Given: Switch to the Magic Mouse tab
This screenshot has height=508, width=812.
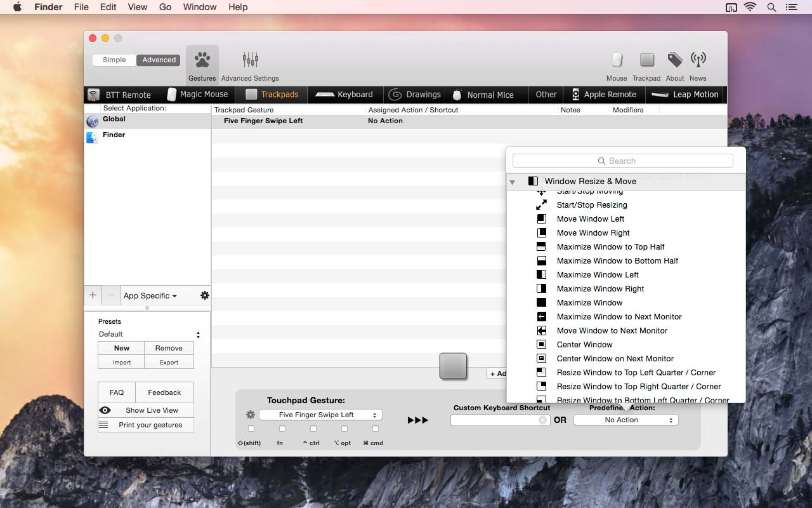Looking at the screenshot, I should (x=197, y=95).
